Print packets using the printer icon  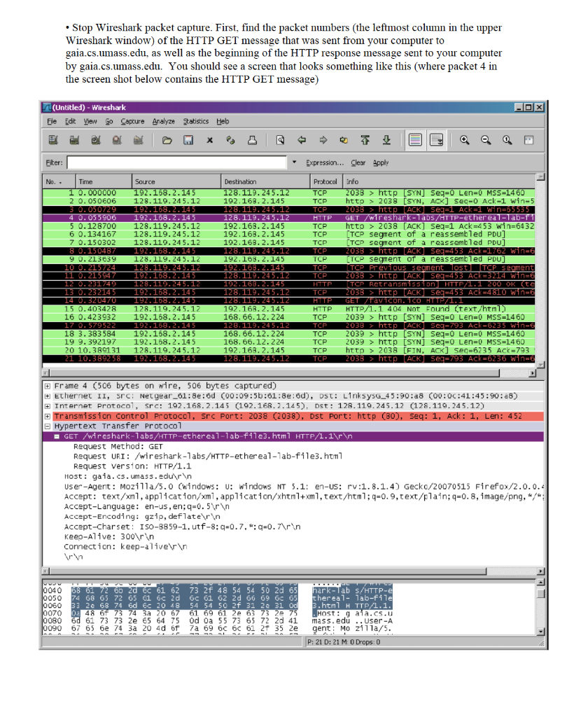pos(253,140)
